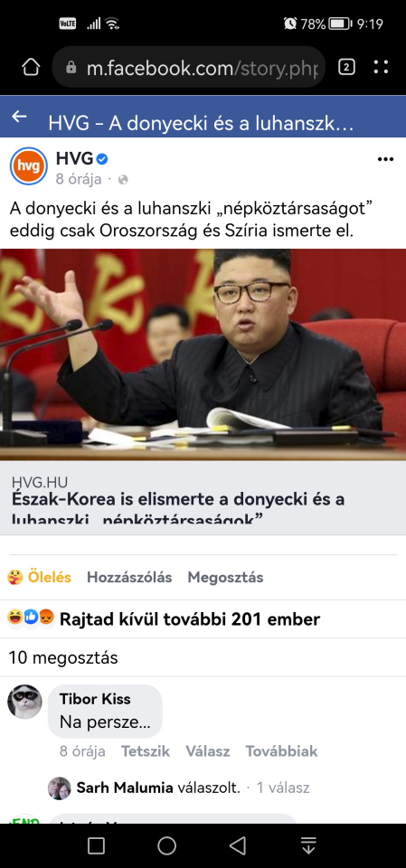Toggle Tetszik on Tibor Kiss's comment

click(x=146, y=751)
